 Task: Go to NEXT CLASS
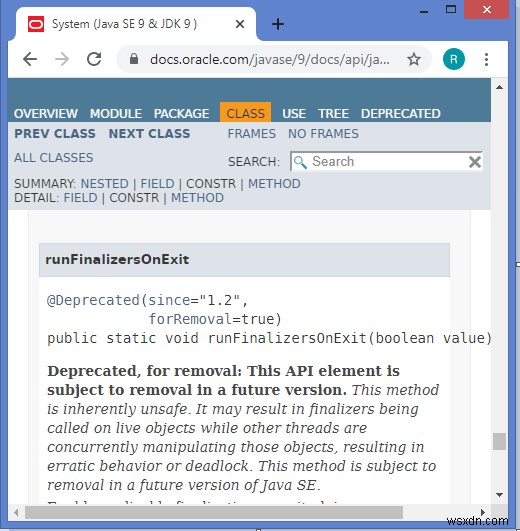(x=149, y=134)
